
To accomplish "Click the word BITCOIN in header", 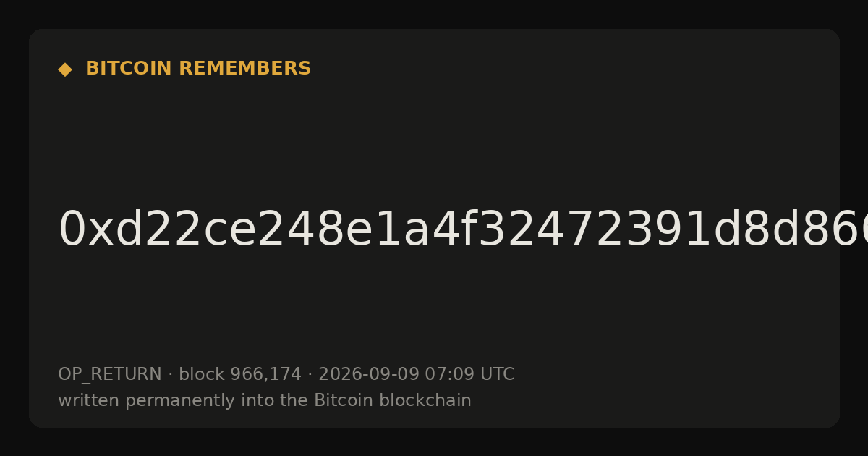I will point(129,69).
